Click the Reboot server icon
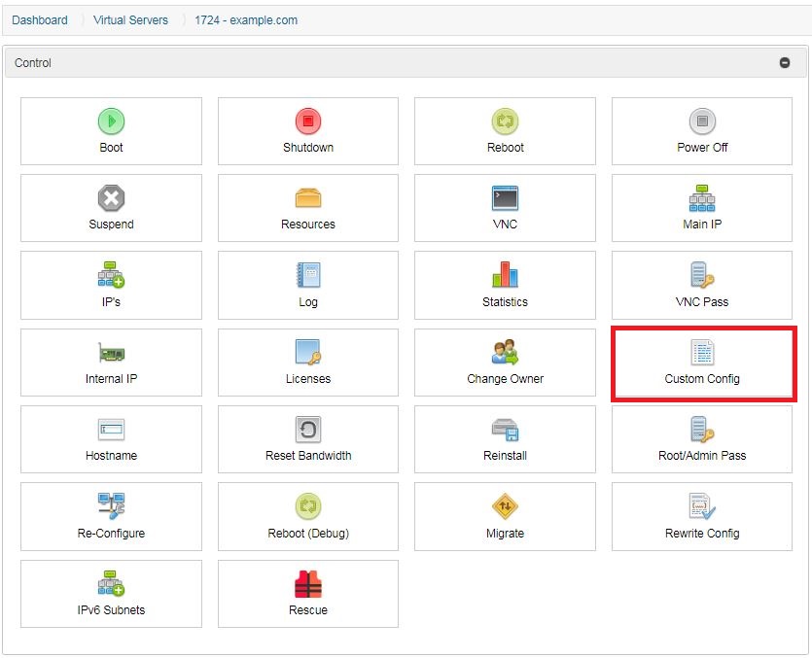The image size is (812, 658). point(505,121)
